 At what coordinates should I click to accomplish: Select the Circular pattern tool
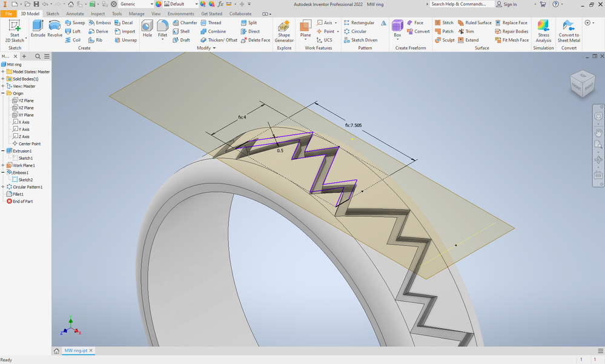tap(355, 31)
